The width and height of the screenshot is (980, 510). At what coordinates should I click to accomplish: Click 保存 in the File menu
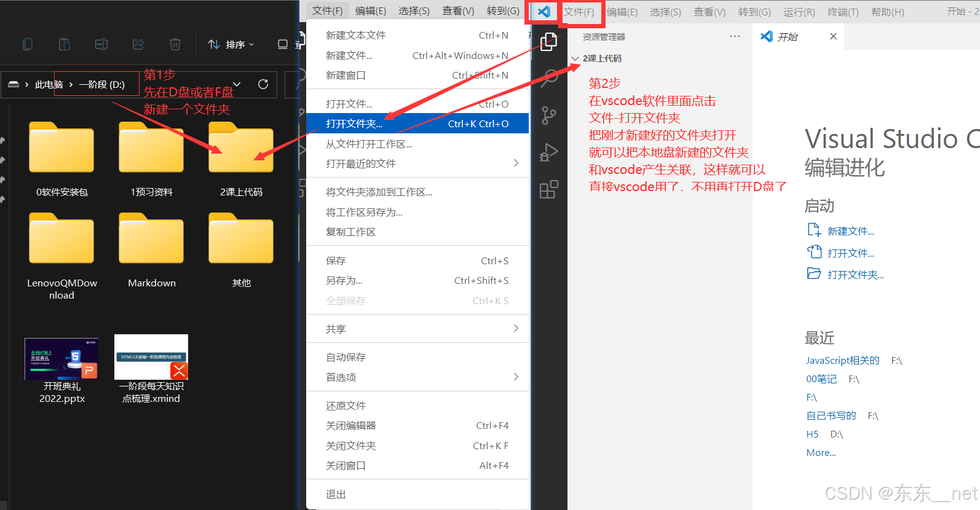click(417, 261)
